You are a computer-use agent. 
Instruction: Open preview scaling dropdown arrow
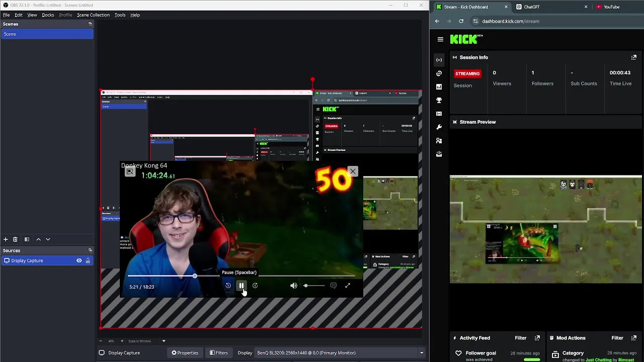[x=164, y=341]
